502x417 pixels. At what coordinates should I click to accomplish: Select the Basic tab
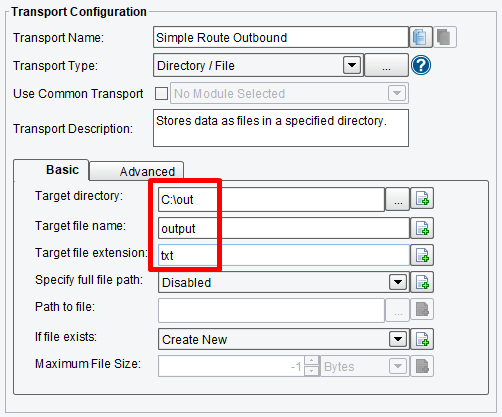click(x=51, y=170)
